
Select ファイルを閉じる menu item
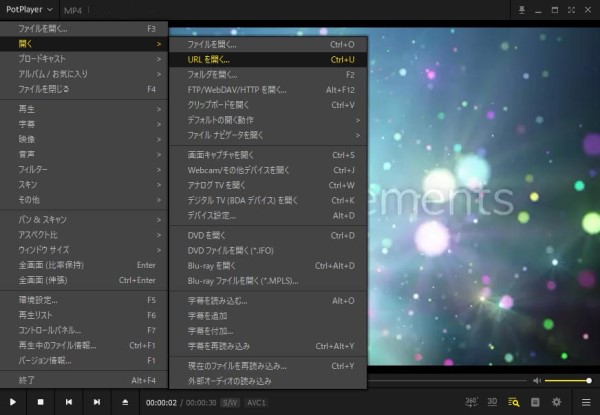tap(84, 89)
